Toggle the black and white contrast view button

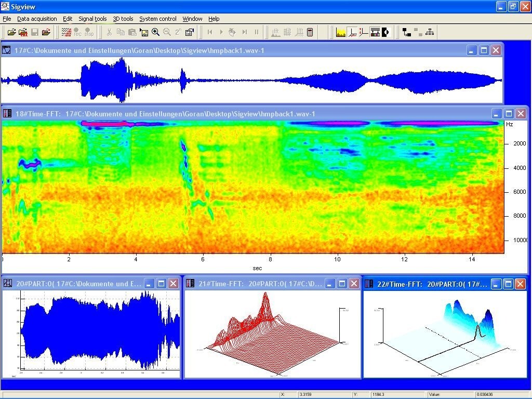tap(385, 32)
